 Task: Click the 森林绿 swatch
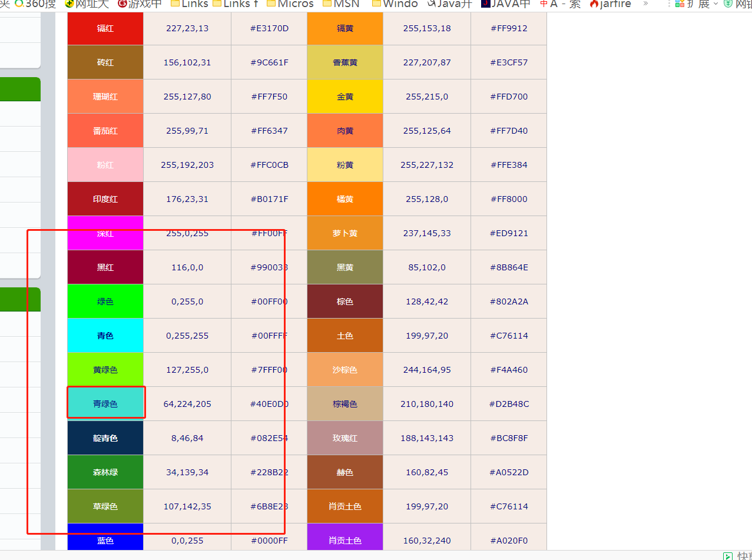pos(105,472)
